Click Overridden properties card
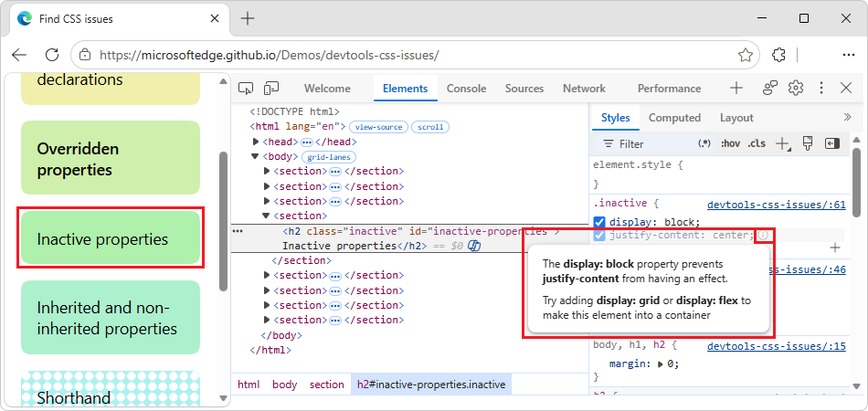This screenshot has height=411, width=868. (111, 158)
